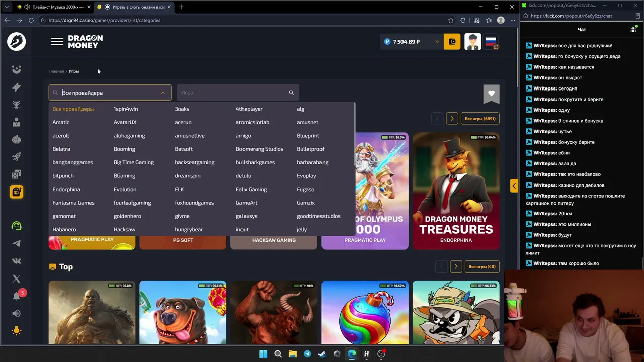Viewport: 644px width, 362px height.
Task: Open the dice games icon in the sidebar
Action: 17,174
